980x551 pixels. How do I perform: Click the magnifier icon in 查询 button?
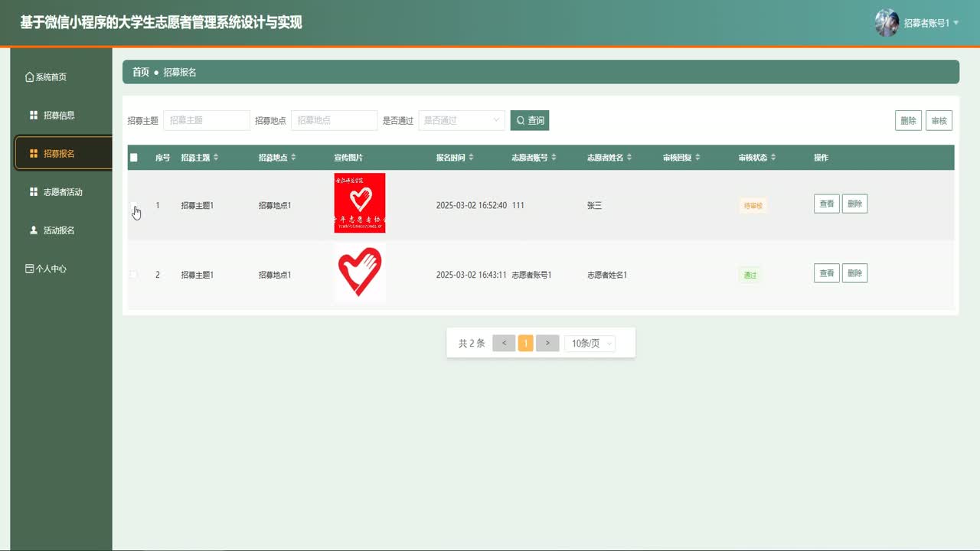[521, 121]
